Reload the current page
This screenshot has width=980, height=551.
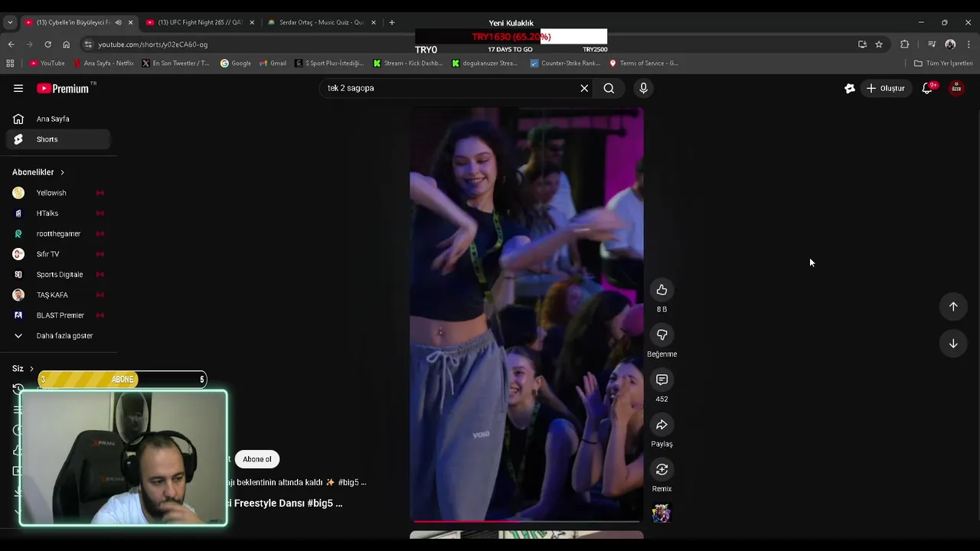coord(47,44)
